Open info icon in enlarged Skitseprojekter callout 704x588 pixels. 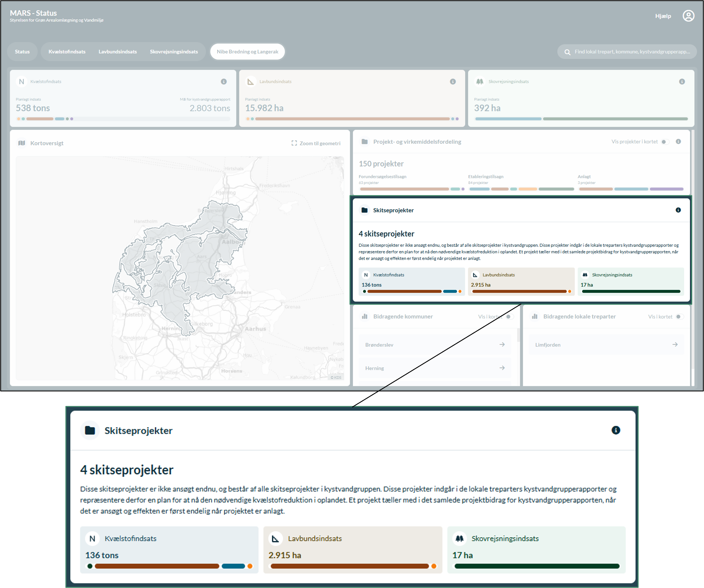click(616, 430)
